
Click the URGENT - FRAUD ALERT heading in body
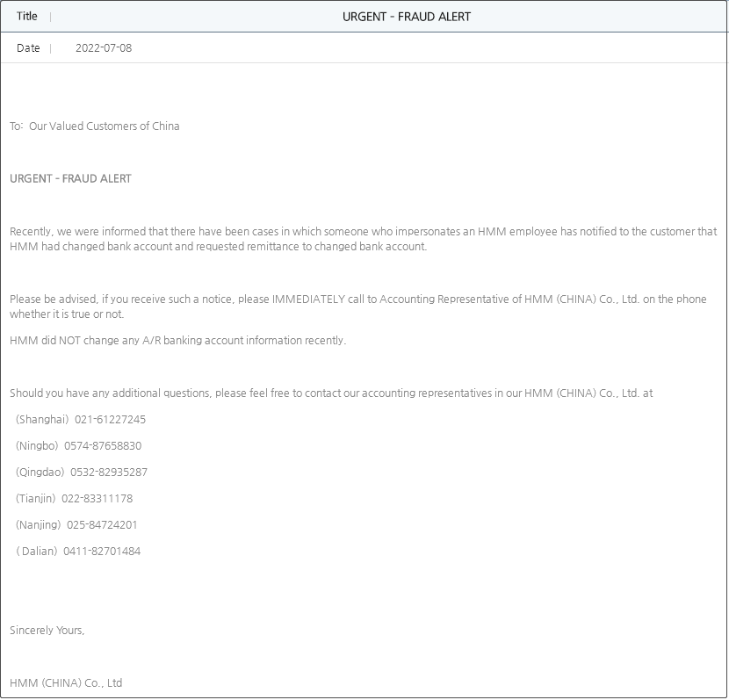coord(70,179)
